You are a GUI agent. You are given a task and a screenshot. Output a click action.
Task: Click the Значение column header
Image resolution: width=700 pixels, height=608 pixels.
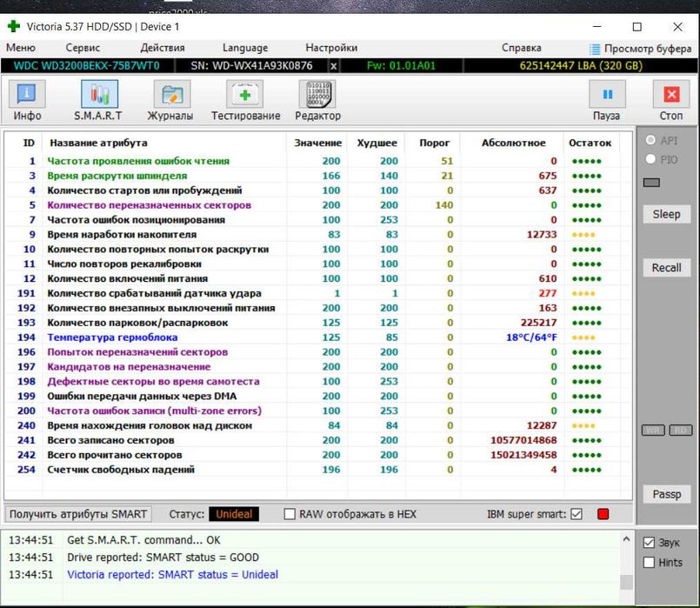[x=318, y=143]
